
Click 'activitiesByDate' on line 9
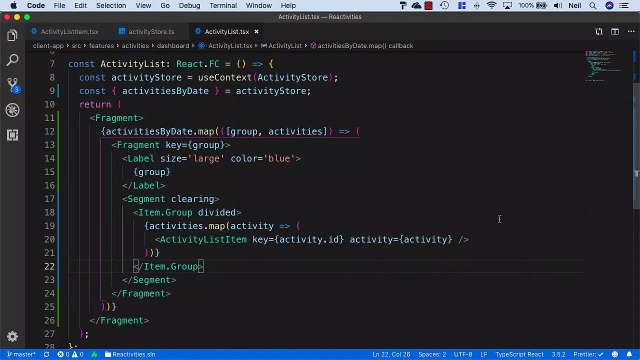(x=165, y=91)
